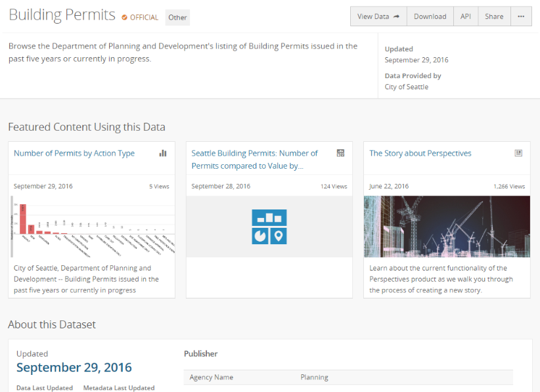540x392 pixels.
Task: Open the API button
Action: tap(466, 16)
